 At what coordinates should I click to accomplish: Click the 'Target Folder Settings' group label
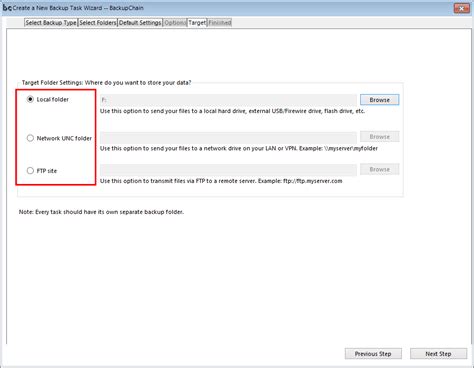(106, 83)
